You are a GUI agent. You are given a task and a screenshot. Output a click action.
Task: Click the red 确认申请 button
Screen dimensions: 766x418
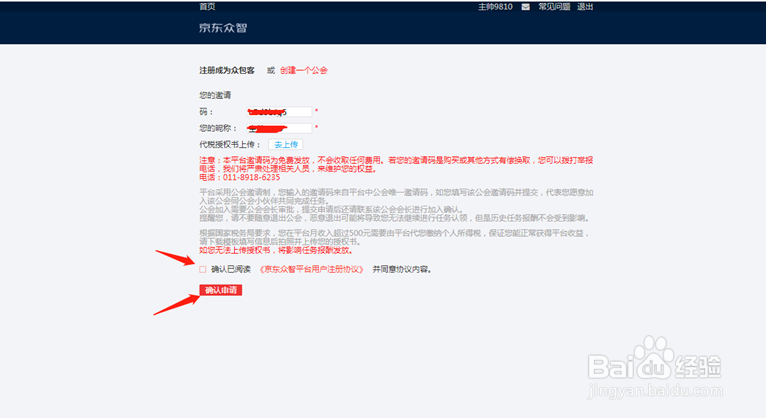pos(221,290)
